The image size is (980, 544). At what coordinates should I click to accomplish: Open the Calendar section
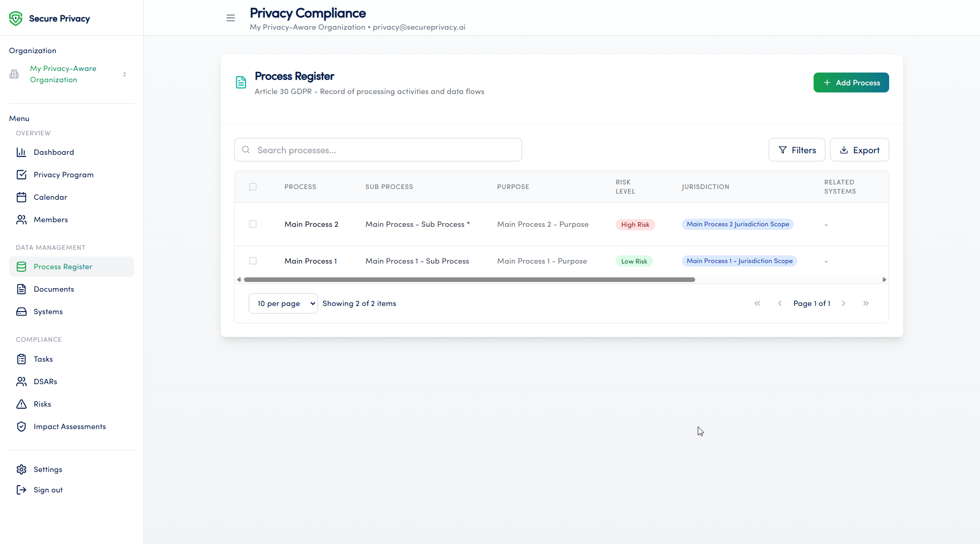pos(50,197)
